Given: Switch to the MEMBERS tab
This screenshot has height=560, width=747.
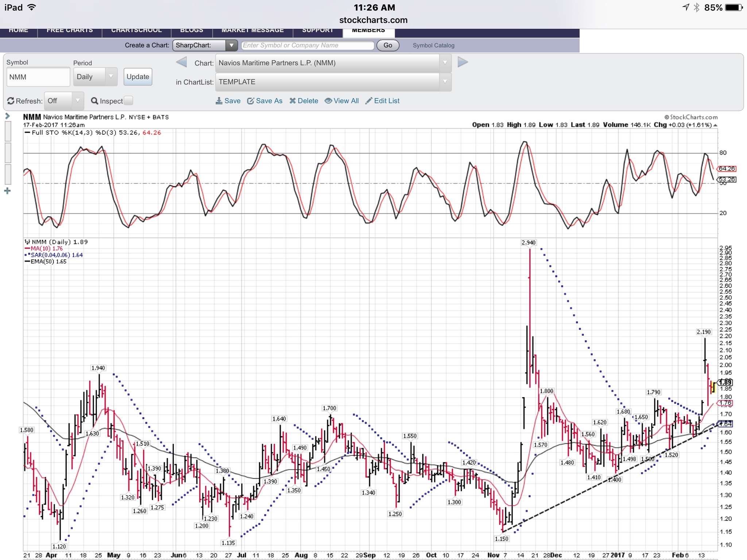Looking at the screenshot, I should point(368,31).
